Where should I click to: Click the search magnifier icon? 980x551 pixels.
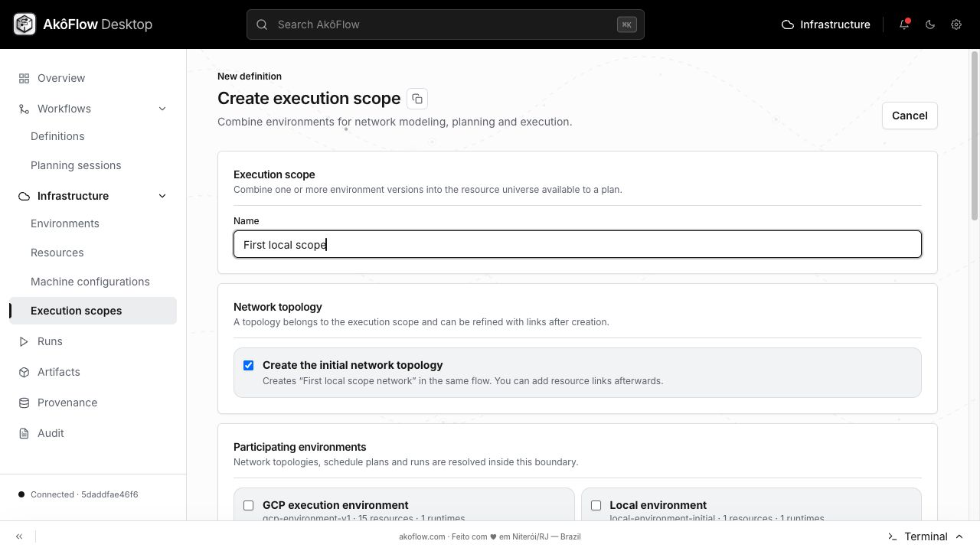pos(262,24)
